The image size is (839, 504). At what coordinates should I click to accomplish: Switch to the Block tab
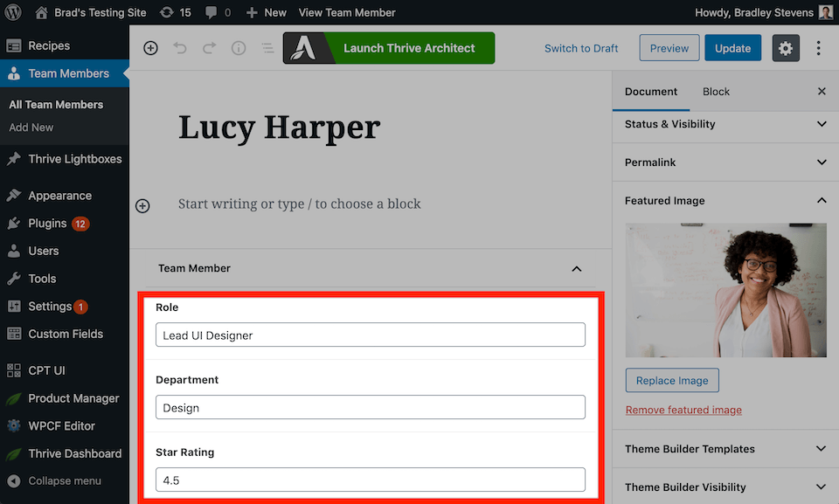click(x=716, y=92)
